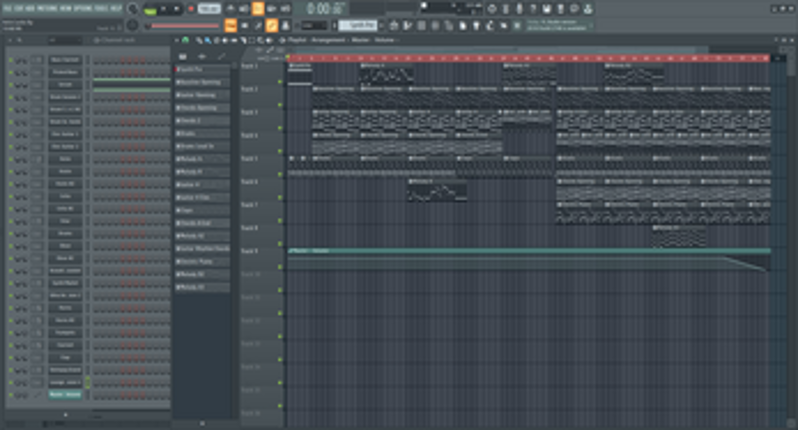Mute Track 4 using its green LED
Viewport: 798px width, 430px height.
[280, 151]
